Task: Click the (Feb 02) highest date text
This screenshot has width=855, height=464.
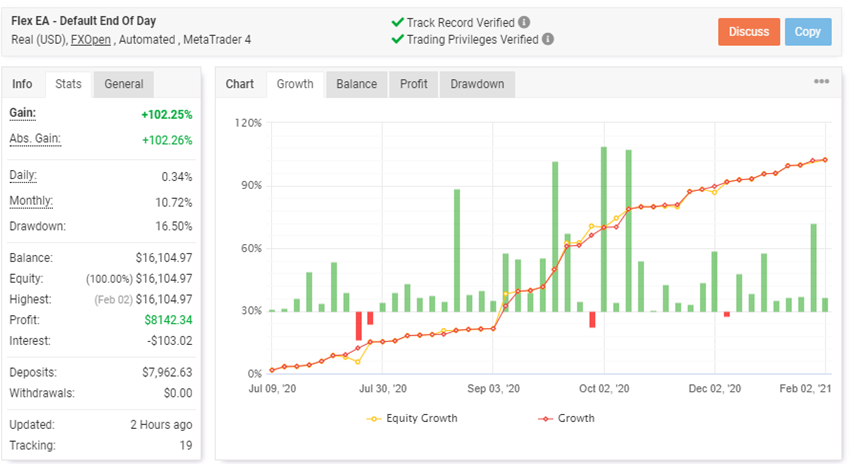Action: click(x=113, y=300)
